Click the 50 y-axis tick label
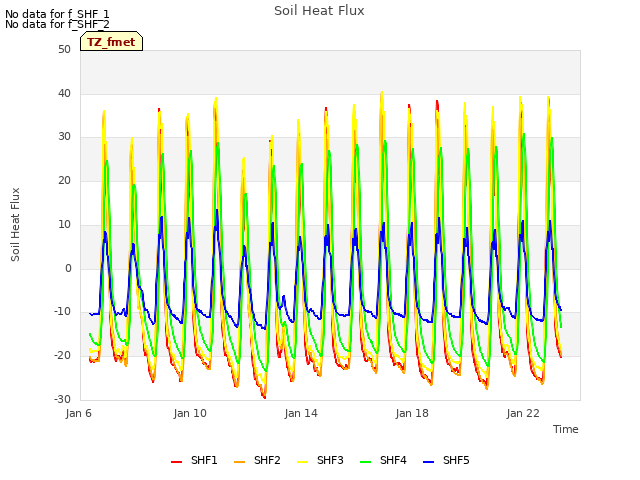This screenshot has height=480, width=640. coord(64,50)
